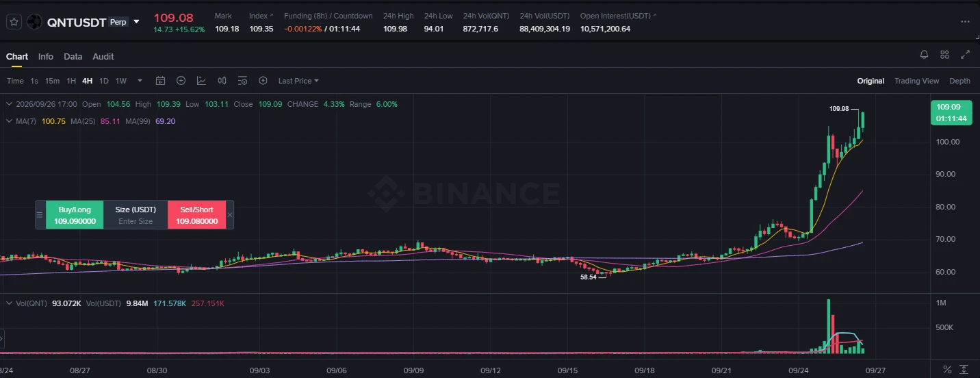Click the current price tag 109.09

point(951,112)
